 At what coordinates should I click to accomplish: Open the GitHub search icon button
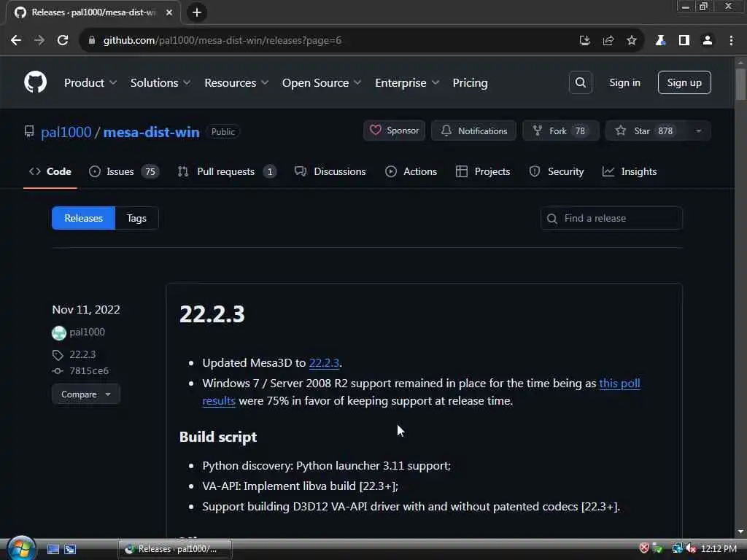(x=580, y=82)
